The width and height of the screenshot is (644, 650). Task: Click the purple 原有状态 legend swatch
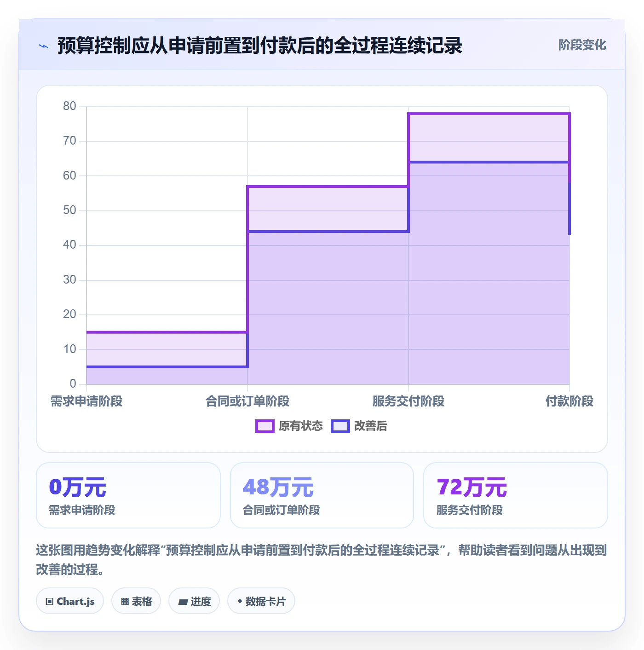click(x=265, y=426)
